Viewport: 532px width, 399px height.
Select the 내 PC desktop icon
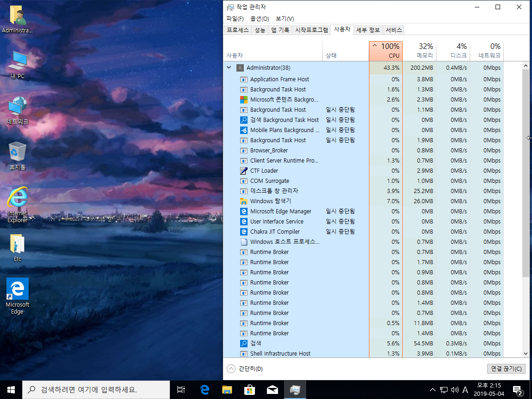click(17, 65)
